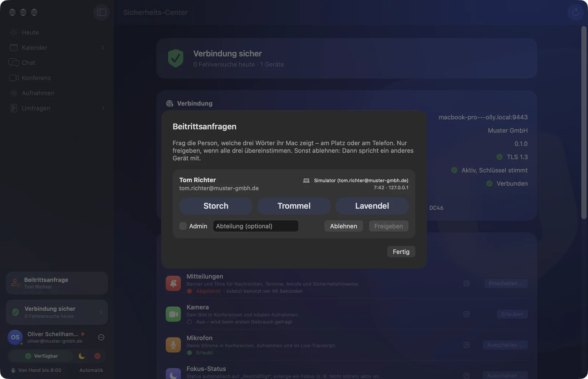Expand the Verbindung sicher chevron
The height and width of the screenshot is (379, 588).
point(101,313)
